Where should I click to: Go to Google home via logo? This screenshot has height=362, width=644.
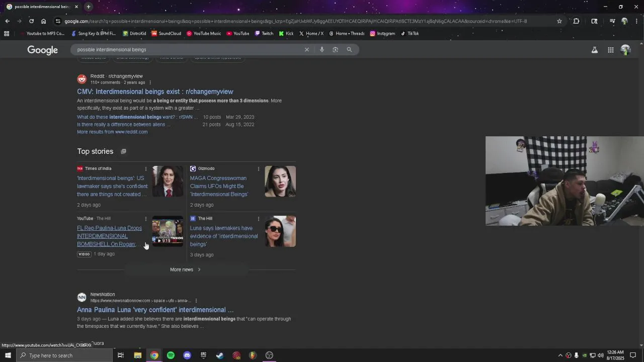[x=42, y=50]
